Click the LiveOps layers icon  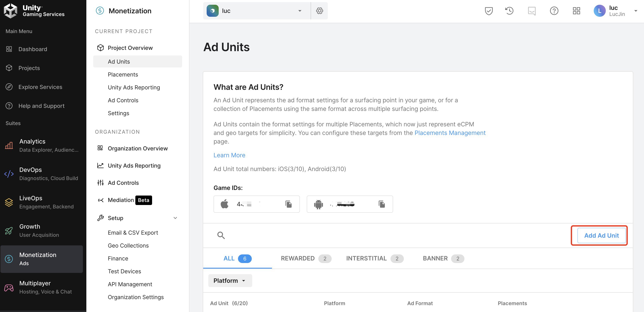tap(9, 202)
